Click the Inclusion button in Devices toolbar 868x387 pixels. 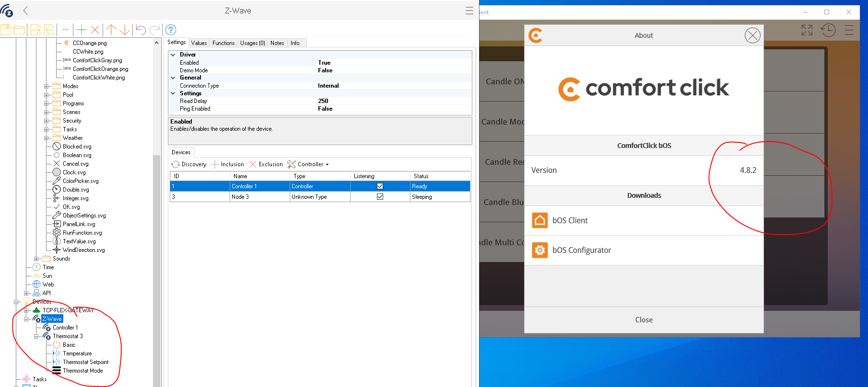(x=228, y=164)
